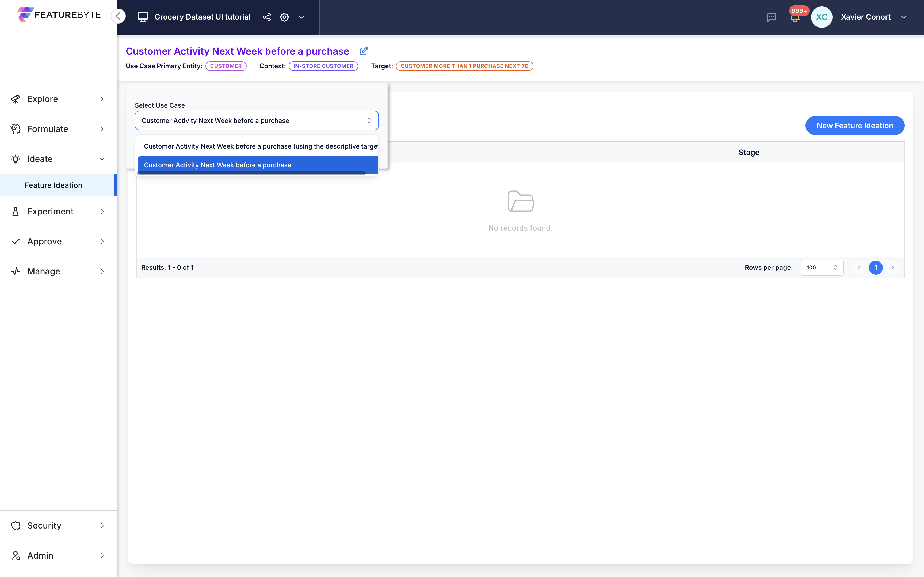The width and height of the screenshot is (924, 577).
Task: Expand the Admin menu
Action: click(58, 555)
